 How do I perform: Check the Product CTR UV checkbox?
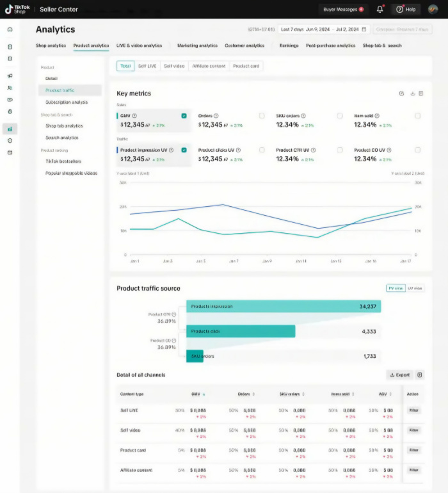tap(340, 150)
